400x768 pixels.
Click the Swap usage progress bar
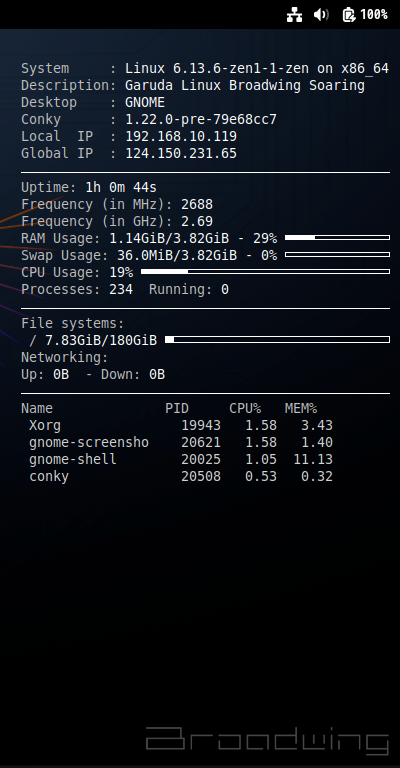tap(337, 255)
